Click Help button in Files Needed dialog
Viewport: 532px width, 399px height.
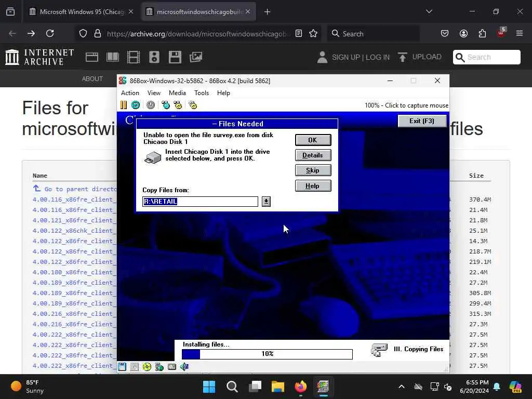313,186
